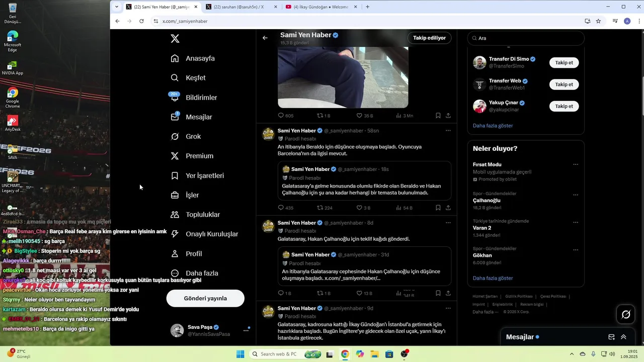Image resolution: width=644 pixels, height=362 pixels.
Task: Open the Gökhan trending topic
Action: pyautogui.click(x=482, y=255)
